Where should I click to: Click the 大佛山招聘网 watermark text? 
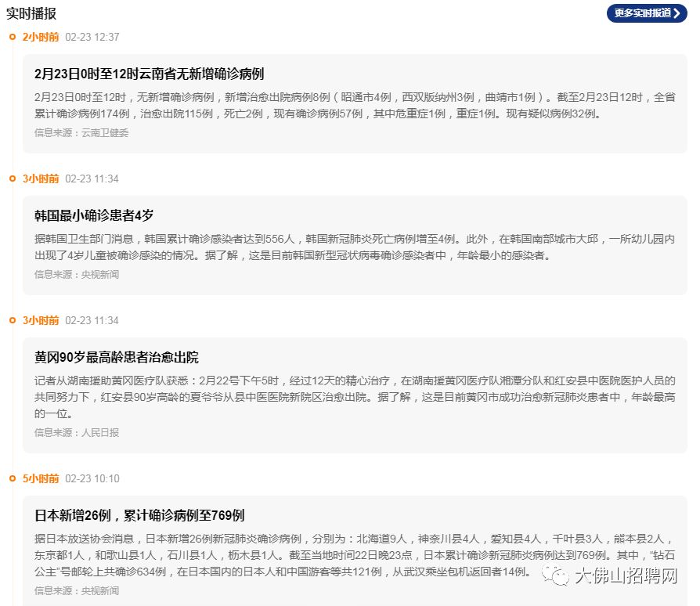626,575
